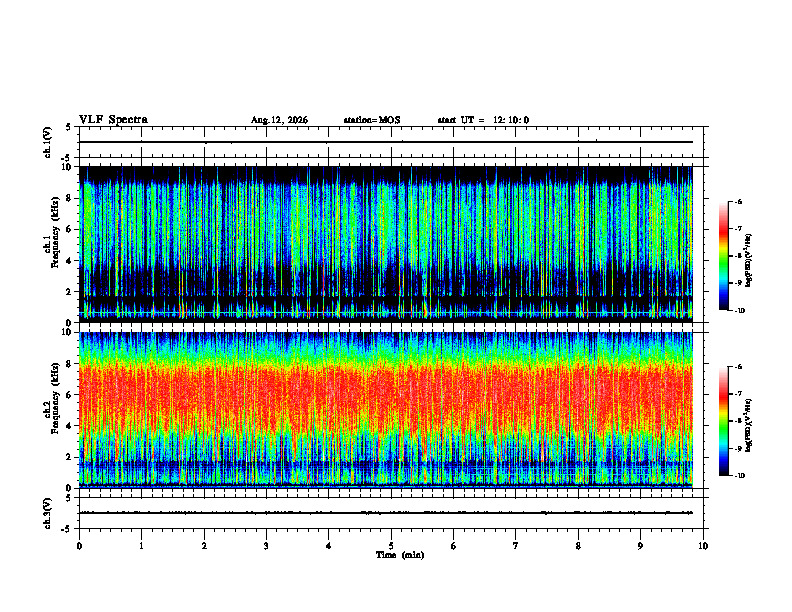Click the "station=MOS" header text
The image size is (792, 612).
pos(372,120)
